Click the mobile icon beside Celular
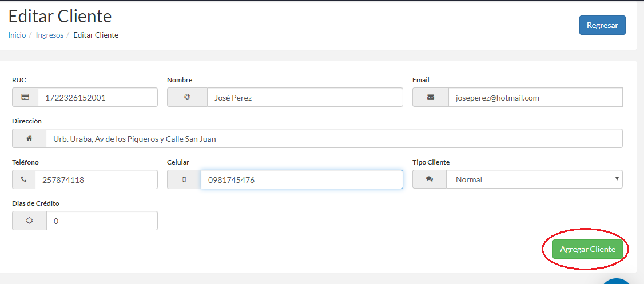The image size is (644, 284). coord(184,179)
